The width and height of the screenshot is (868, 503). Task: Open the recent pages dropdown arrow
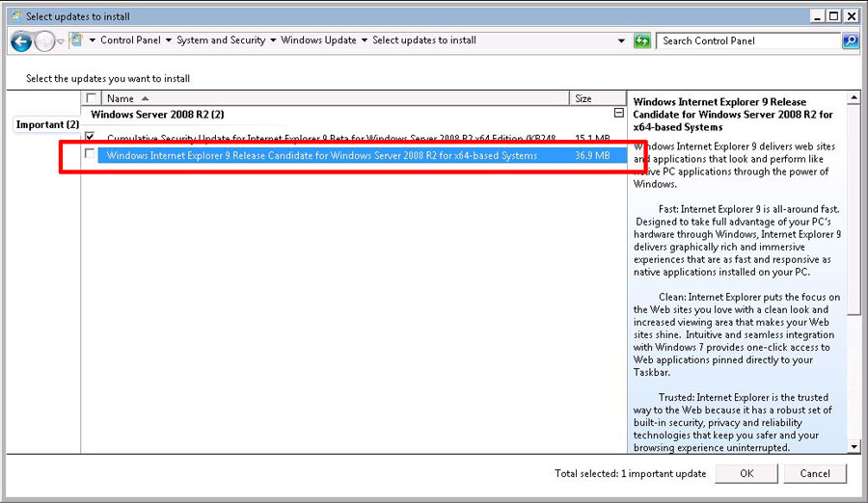pyautogui.click(x=61, y=42)
